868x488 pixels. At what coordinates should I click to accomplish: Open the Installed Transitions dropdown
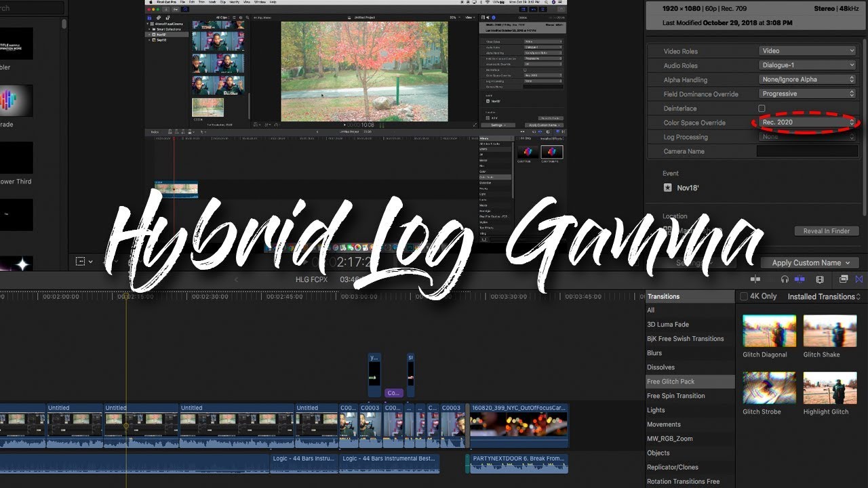(x=824, y=297)
